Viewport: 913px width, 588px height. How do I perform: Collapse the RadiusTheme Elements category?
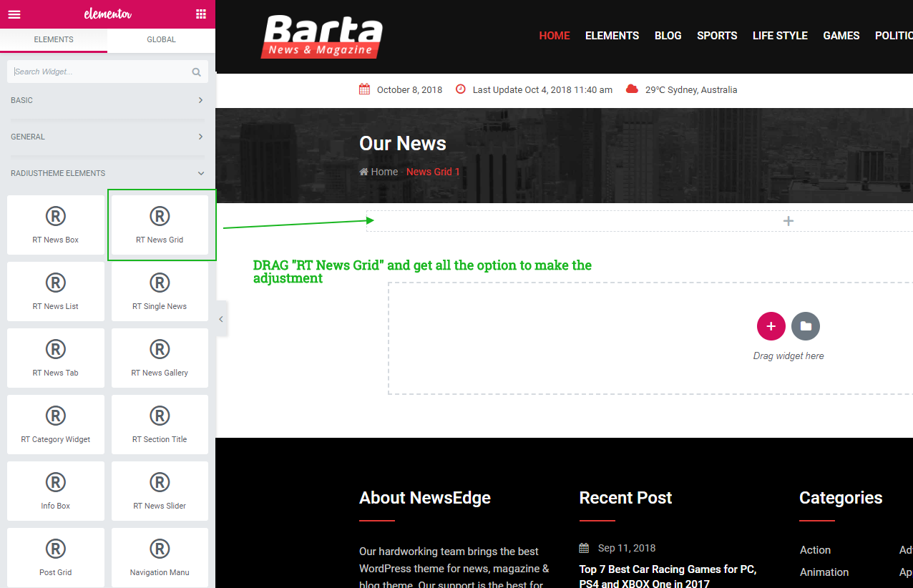(107, 173)
